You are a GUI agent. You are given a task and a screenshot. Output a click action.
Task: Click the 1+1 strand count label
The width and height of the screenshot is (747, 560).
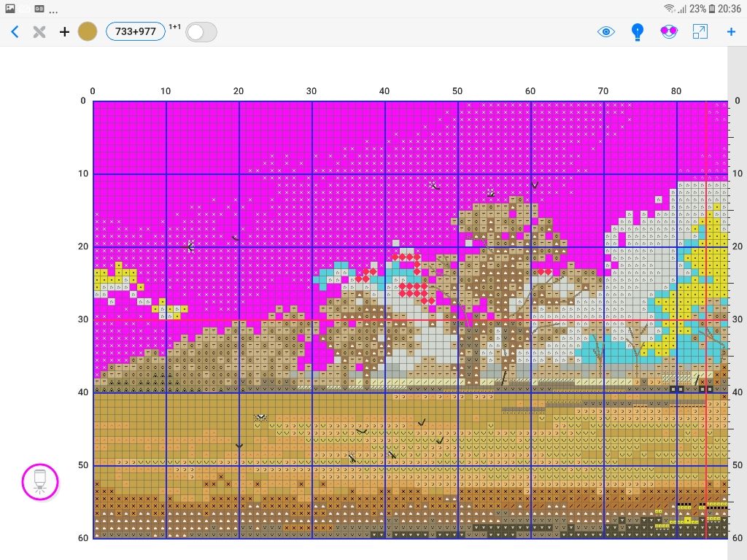pos(175,27)
